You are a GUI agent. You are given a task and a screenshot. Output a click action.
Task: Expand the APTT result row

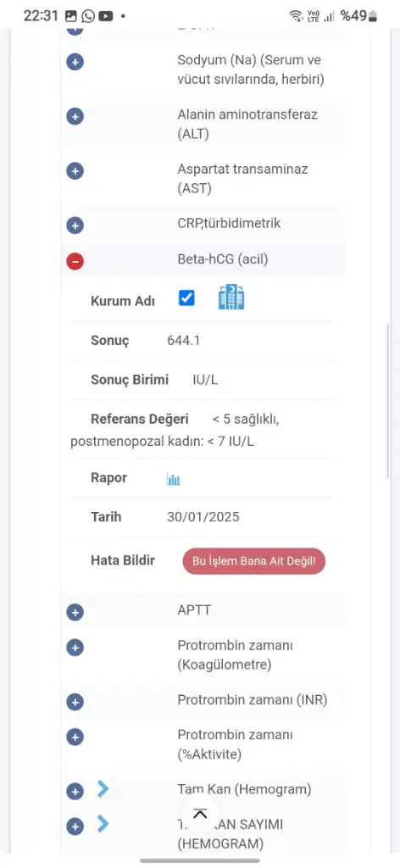click(75, 612)
